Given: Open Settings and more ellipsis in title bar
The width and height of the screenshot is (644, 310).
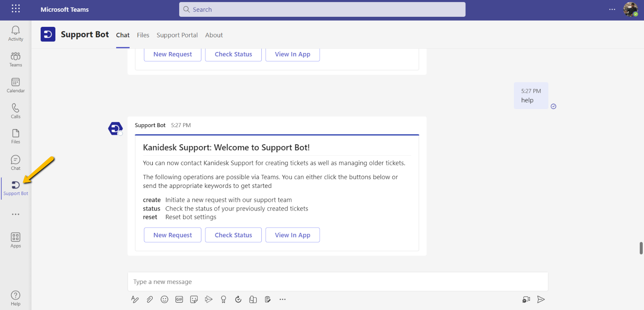Looking at the screenshot, I should [x=613, y=9].
